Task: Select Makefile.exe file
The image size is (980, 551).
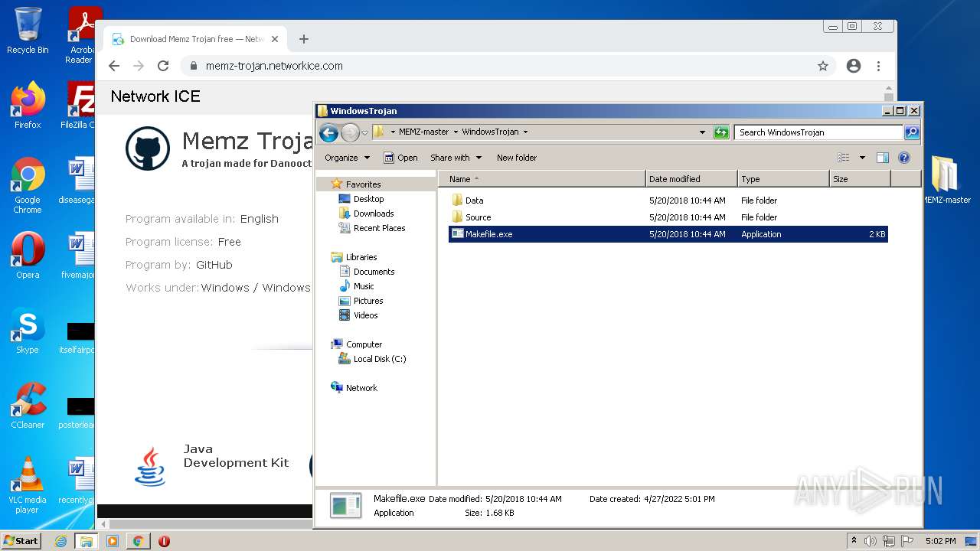Action: pyautogui.click(x=668, y=234)
